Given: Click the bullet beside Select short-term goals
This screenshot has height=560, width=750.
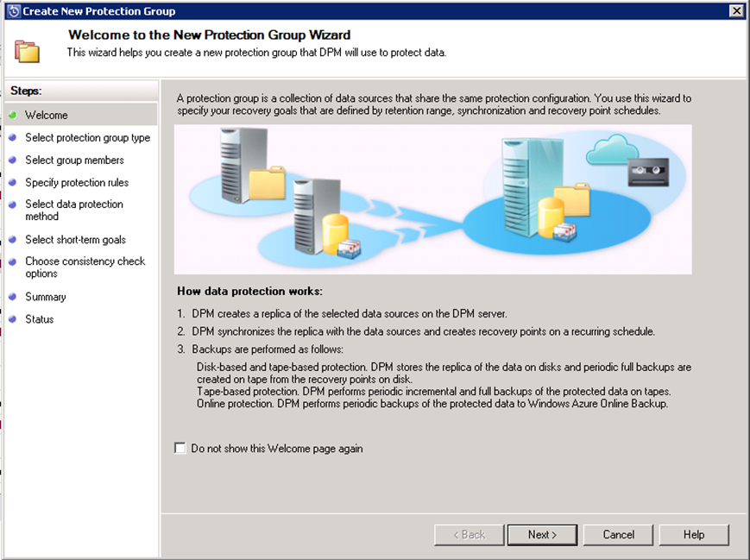Looking at the screenshot, I should tap(13, 239).
